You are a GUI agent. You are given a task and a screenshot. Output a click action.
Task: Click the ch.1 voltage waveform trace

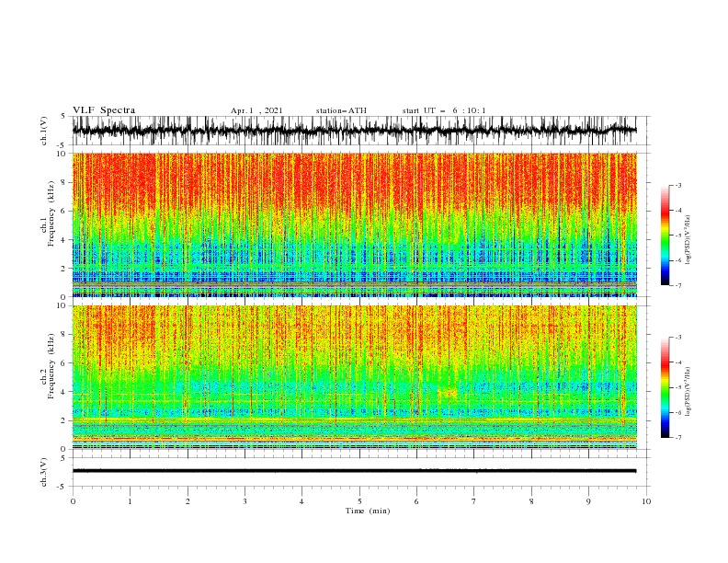pyautogui.click(x=354, y=131)
